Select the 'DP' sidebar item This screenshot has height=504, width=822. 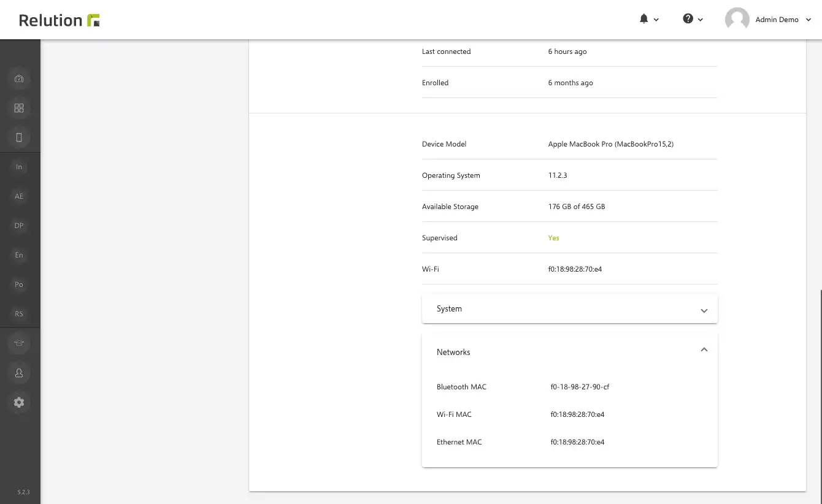tap(19, 226)
